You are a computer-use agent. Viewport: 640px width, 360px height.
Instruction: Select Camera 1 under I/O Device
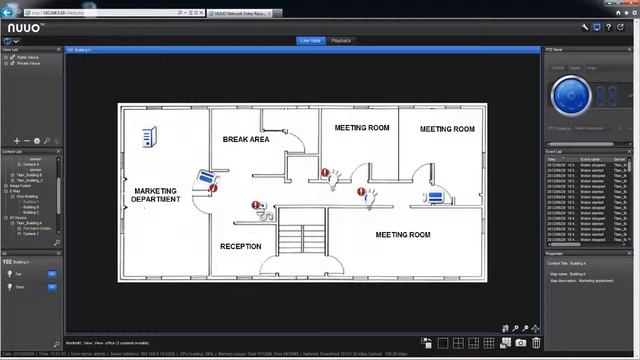click(31, 234)
